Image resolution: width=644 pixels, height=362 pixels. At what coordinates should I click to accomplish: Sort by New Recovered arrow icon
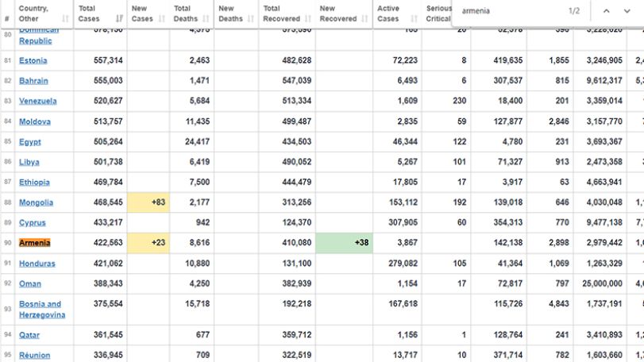click(364, 18)
